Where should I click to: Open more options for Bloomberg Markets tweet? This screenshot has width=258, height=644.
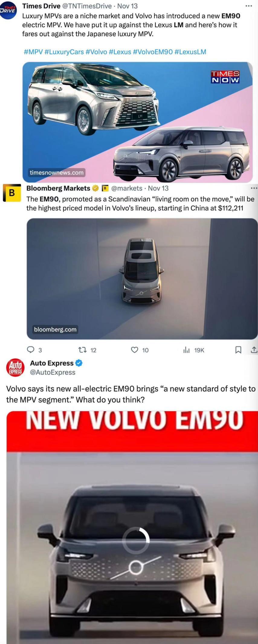254,188
